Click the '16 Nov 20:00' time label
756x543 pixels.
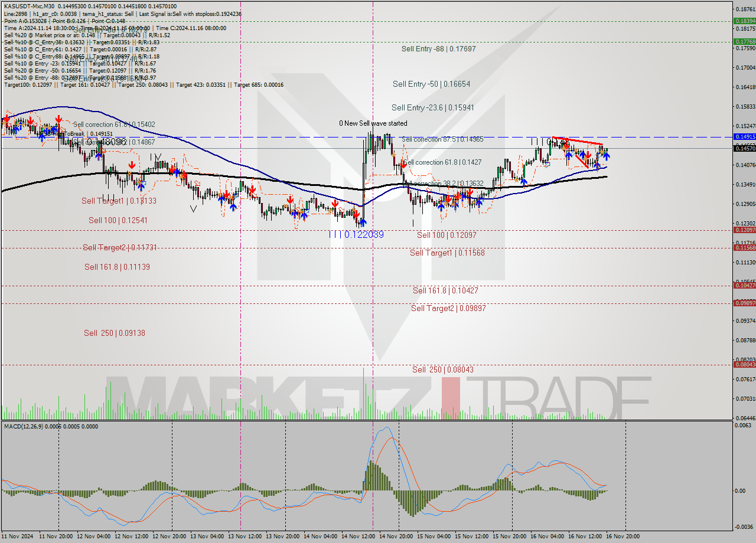point(623,537)
